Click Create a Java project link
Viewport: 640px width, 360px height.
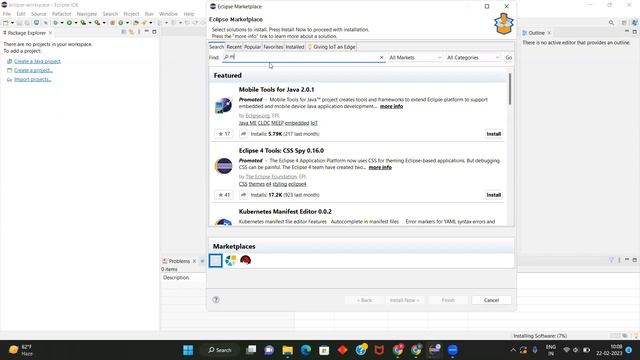click(x=37, y=61)
